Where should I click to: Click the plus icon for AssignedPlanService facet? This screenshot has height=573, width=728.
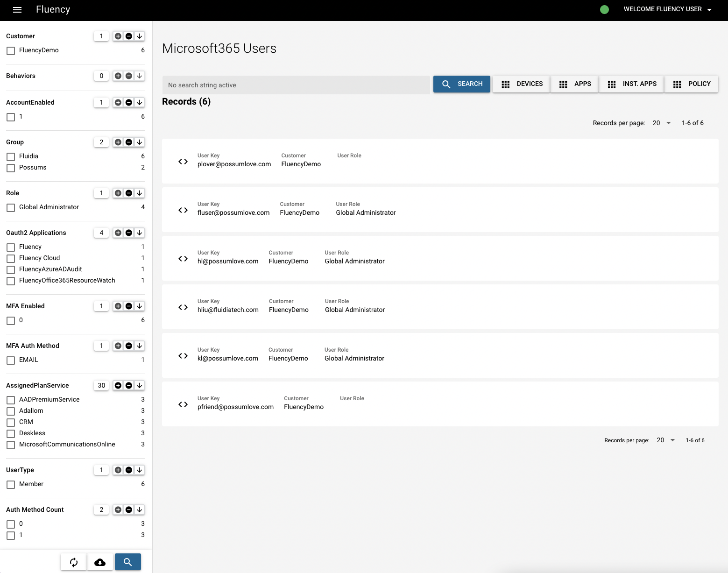point(118,385)
